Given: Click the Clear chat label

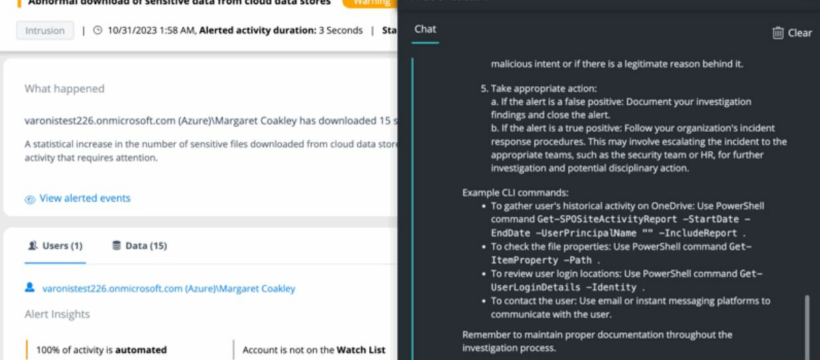Looking at the screenshot, I should tap(800, 33).
